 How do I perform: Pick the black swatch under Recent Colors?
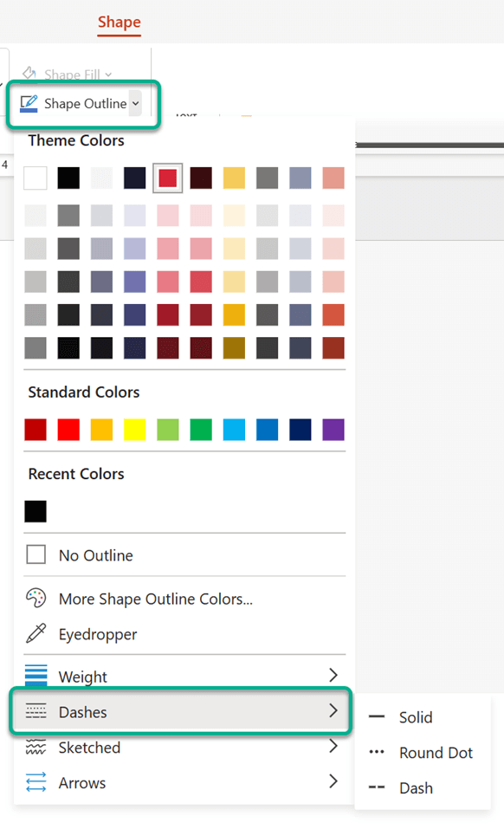click(x=36, y=511)
